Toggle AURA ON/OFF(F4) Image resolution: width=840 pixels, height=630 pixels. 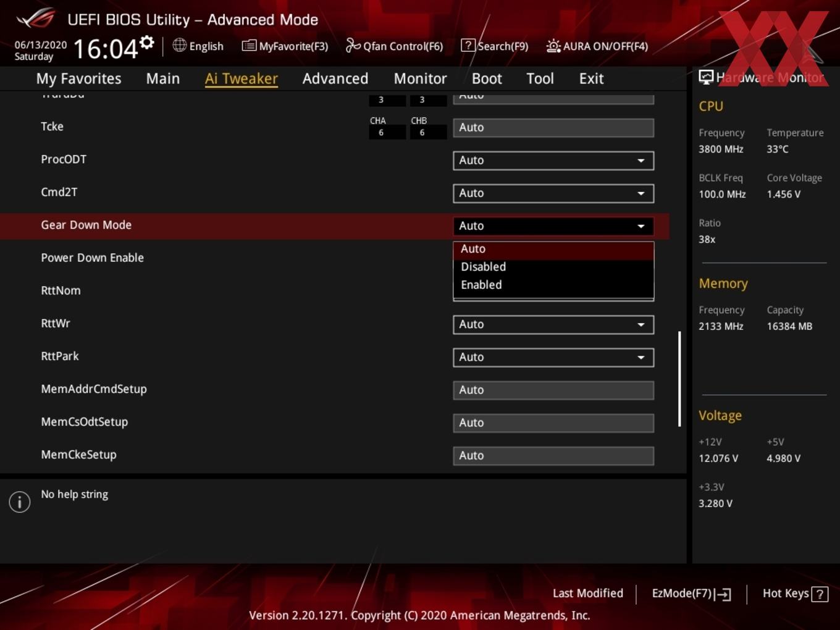[x=597, y=46]
